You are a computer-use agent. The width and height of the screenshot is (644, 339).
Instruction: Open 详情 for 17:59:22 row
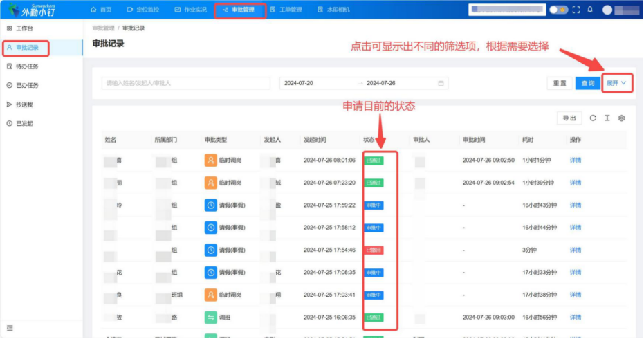point(576,205)
